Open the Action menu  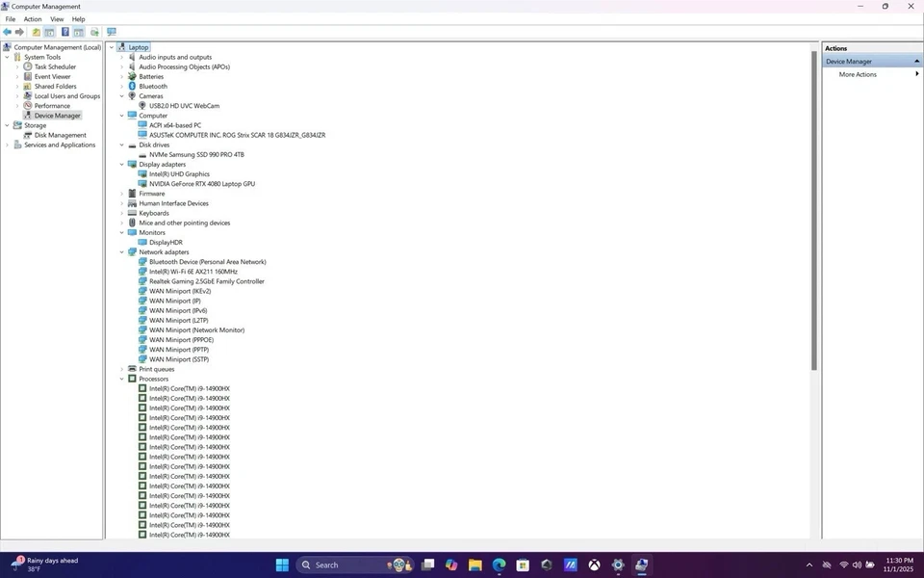pos(33,19)
